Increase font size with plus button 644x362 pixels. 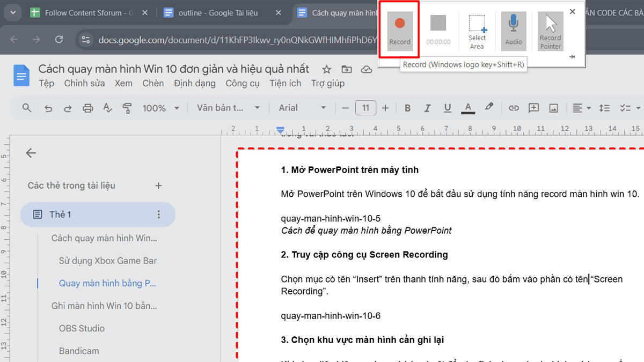385,108
